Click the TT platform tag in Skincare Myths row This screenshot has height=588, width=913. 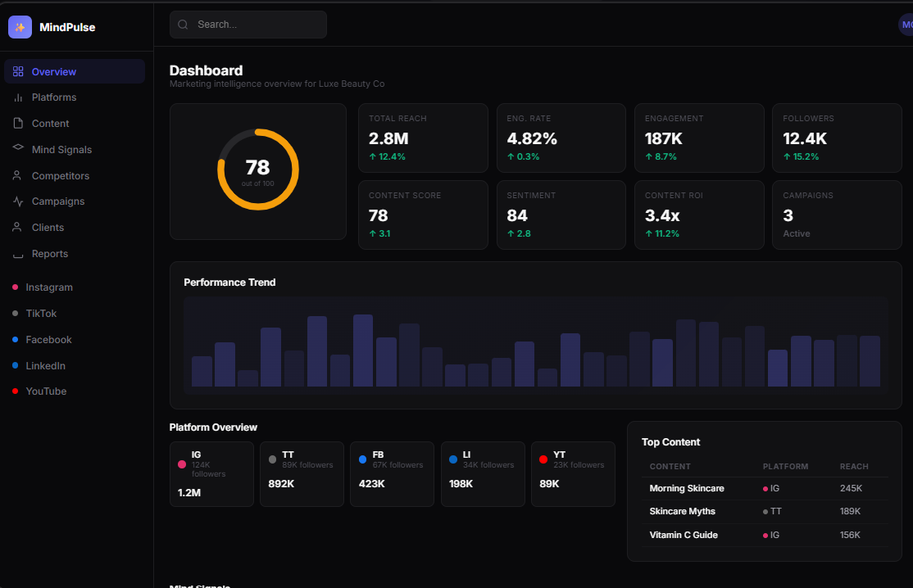coord(772,511)
